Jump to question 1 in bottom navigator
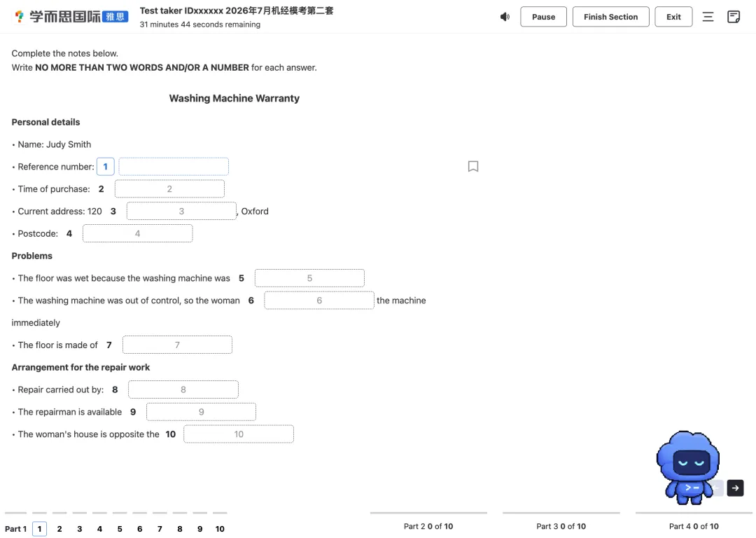 pyautogui.click(x=39, y=529)
